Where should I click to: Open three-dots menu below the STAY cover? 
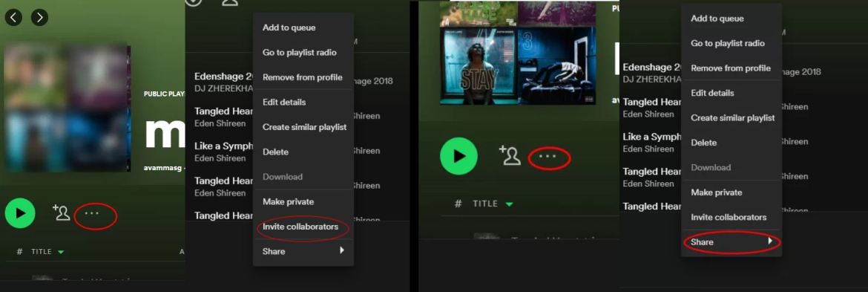pyautogui.click(x=548, y=156)
